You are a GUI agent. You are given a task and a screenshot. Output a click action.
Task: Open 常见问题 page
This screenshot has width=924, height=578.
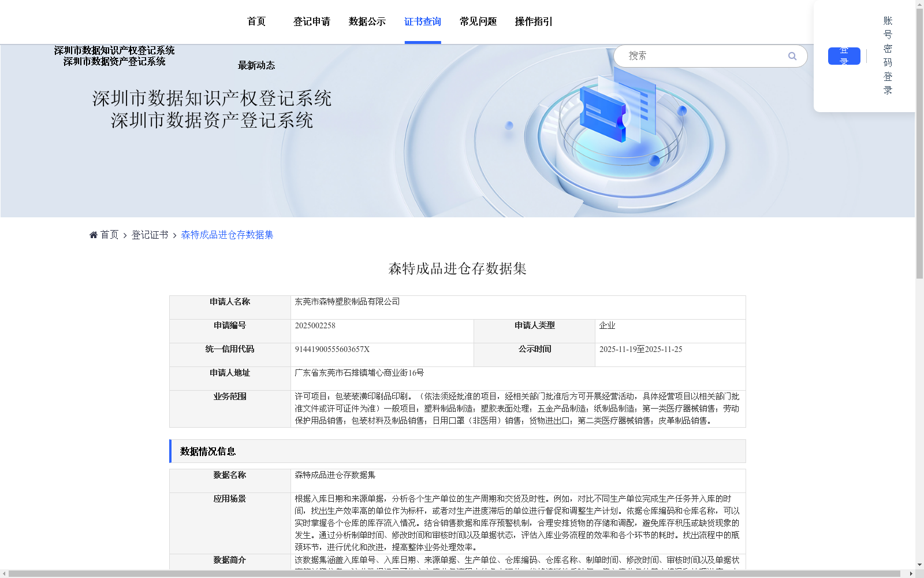(478, 21)
